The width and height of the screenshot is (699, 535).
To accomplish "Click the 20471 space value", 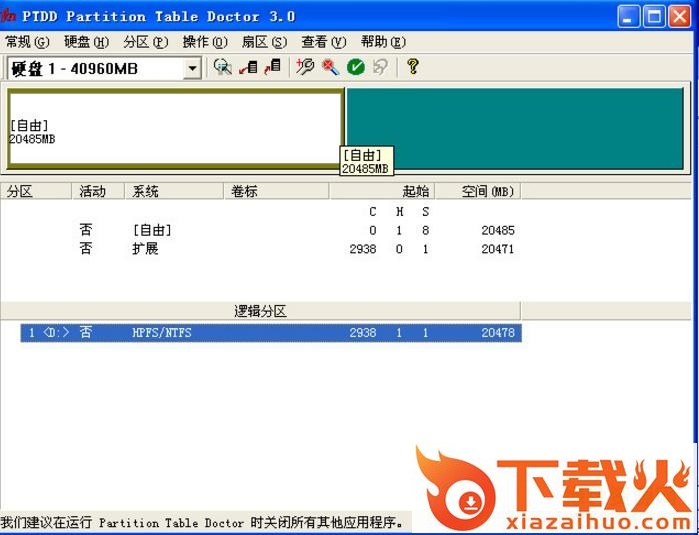I will [498, 248].
